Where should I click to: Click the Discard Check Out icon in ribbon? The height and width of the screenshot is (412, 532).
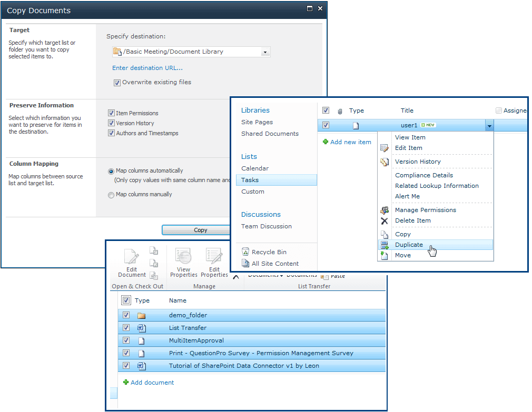click(154, 276)
